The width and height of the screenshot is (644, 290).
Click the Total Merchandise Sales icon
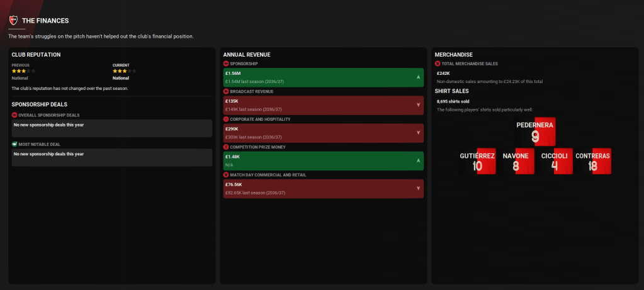point(438,64)
